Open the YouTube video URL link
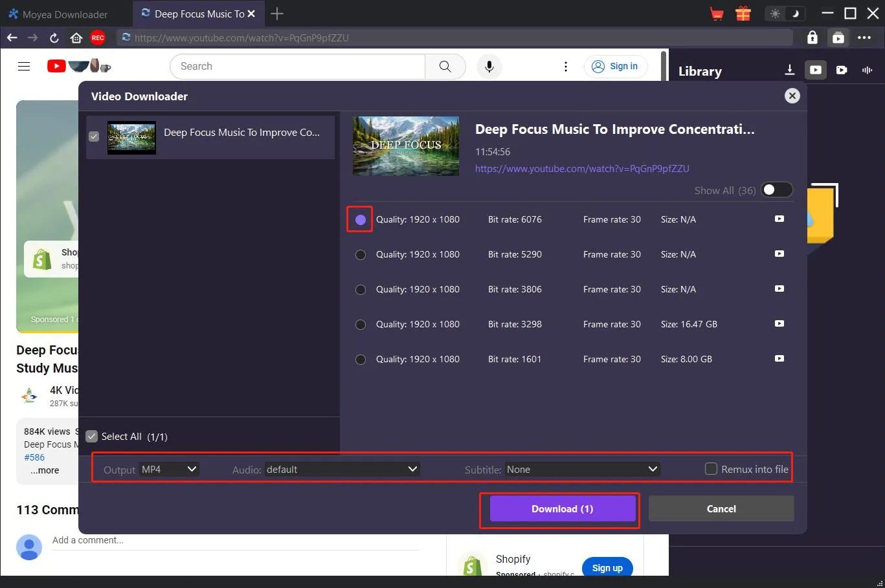Viewport: 885px width, 588px height. tap(581, 169)
